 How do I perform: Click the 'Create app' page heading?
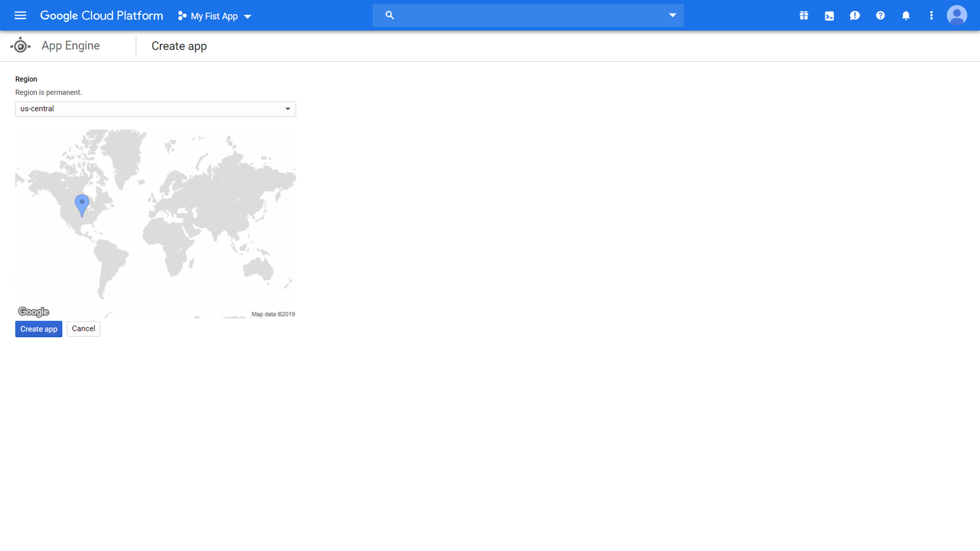[x=179, y=46]
